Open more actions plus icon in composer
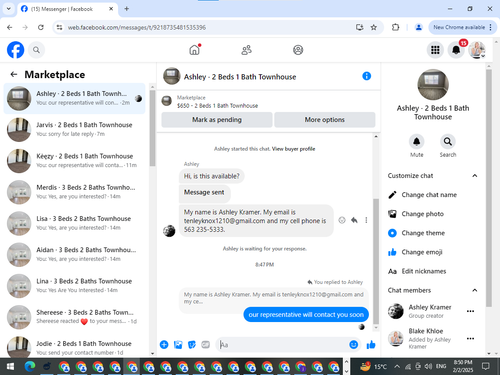 pos(164,345)
